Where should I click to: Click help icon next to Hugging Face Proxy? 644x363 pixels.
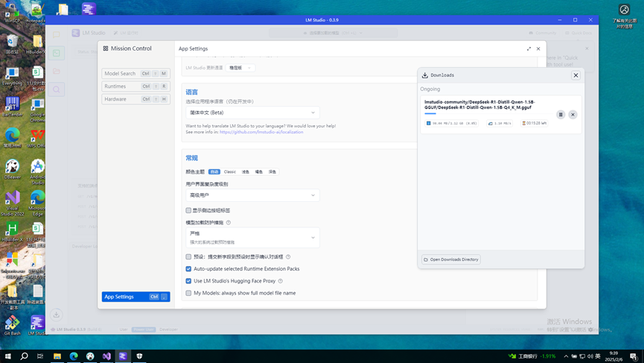[281, 281]
